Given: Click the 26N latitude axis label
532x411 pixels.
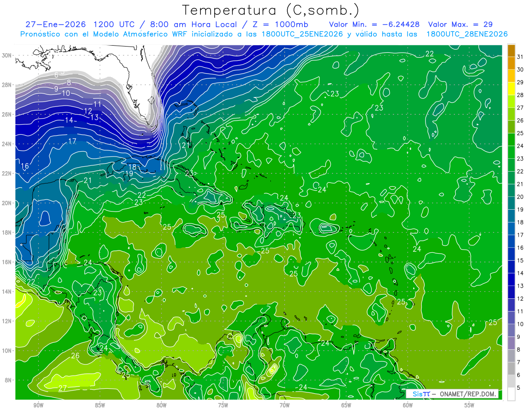Looking at the screenshot, I should click(7, 114).
